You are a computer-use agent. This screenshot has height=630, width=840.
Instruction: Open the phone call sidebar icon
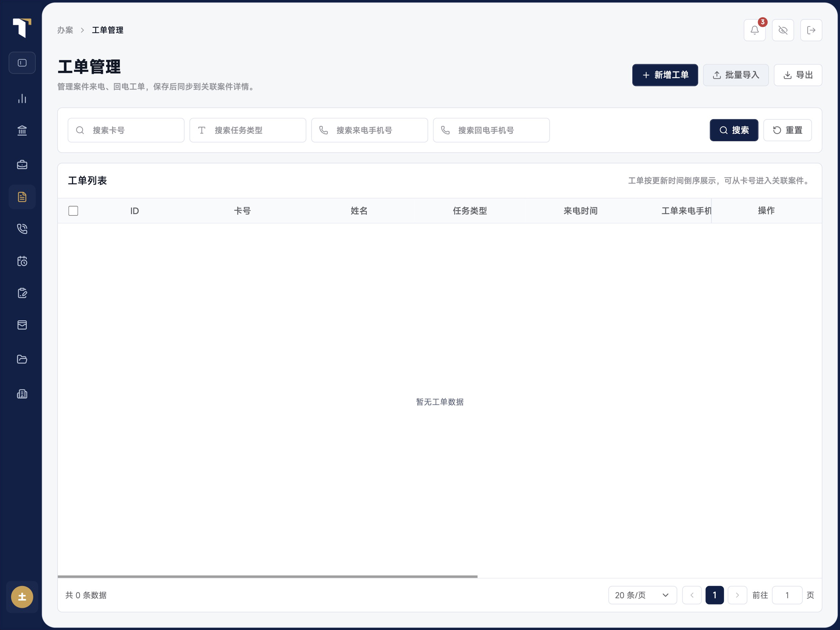(x=22, y=229)
